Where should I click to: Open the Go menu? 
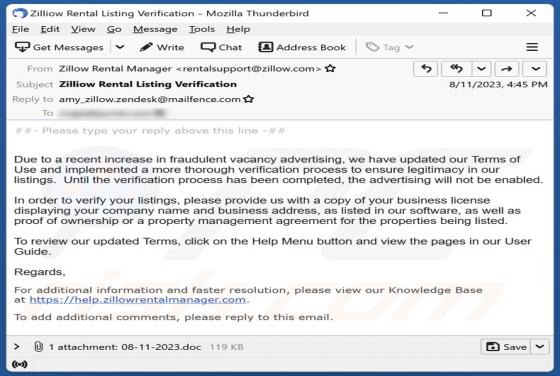[x=114, y=29]
